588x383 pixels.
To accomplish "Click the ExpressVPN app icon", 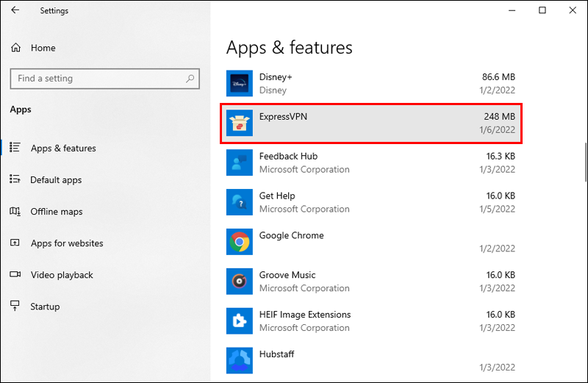I will click(x=240, y=124).
